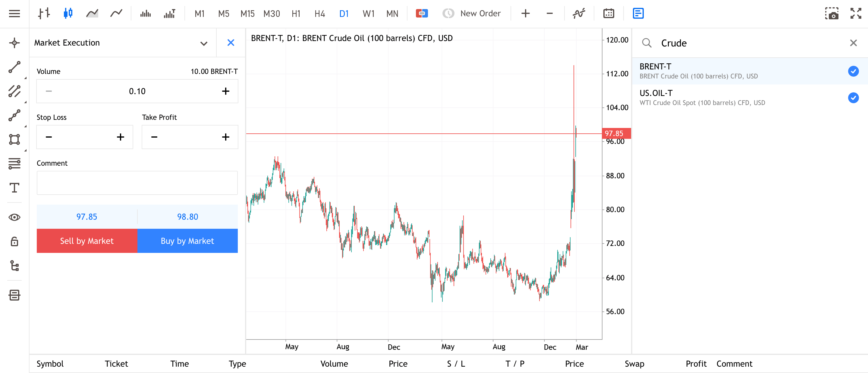Viewport: 868px width, 373px height.
Task: Select the M15 timeframe
Action: (248, 14)
